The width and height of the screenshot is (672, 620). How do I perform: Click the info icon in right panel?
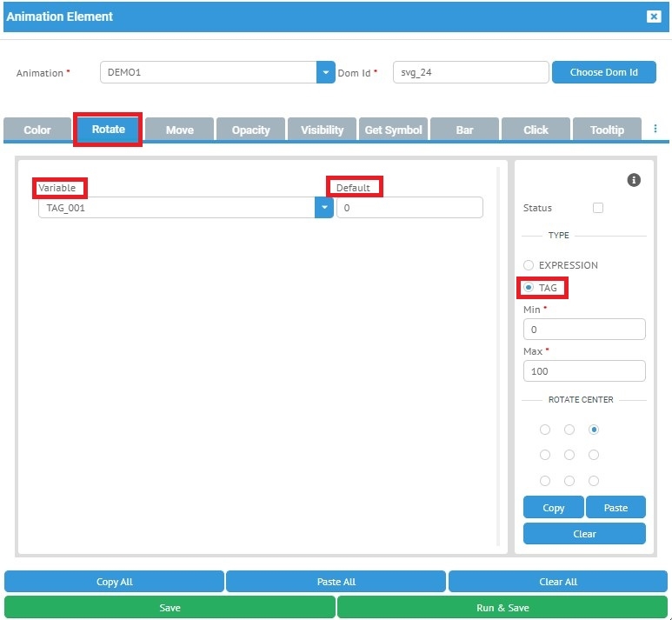point(634,180)
